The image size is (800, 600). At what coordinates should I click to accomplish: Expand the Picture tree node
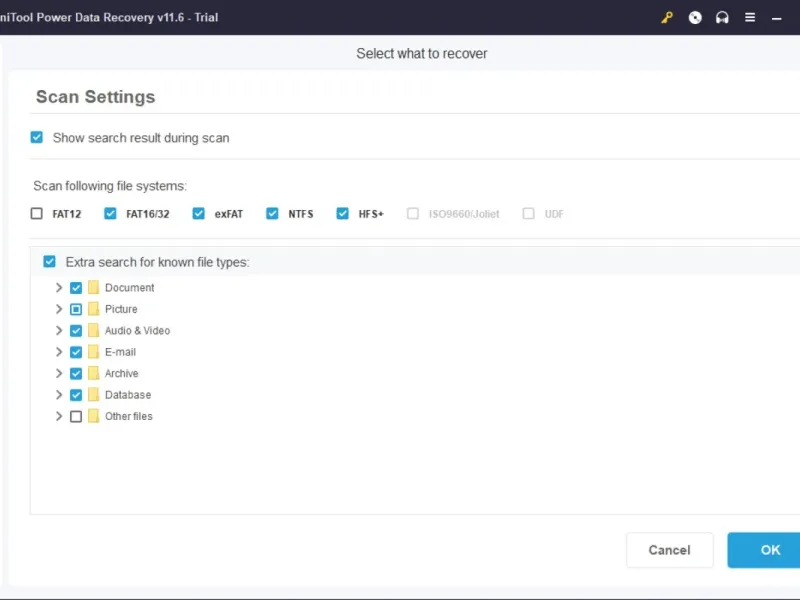click(59, 309)
